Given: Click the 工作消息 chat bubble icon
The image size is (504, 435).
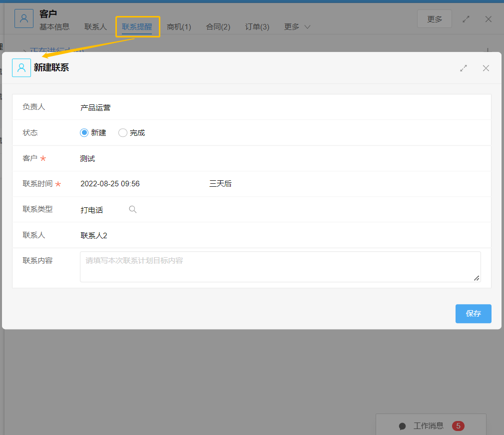Looking at the screenshot, I should coord(403,426).
